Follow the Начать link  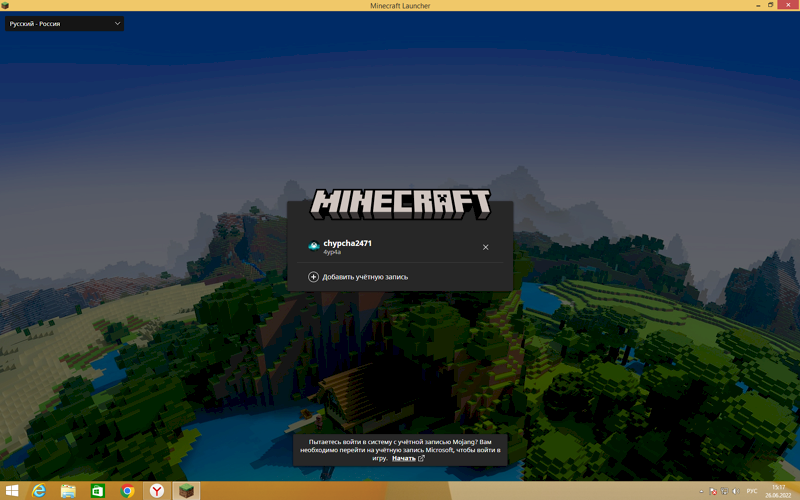[x=404, y=458]
